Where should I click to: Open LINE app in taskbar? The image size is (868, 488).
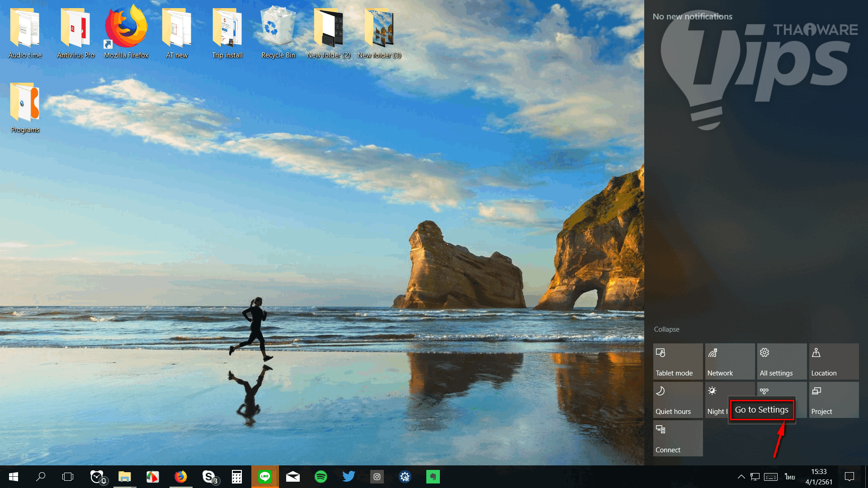(x=265, y=477)
